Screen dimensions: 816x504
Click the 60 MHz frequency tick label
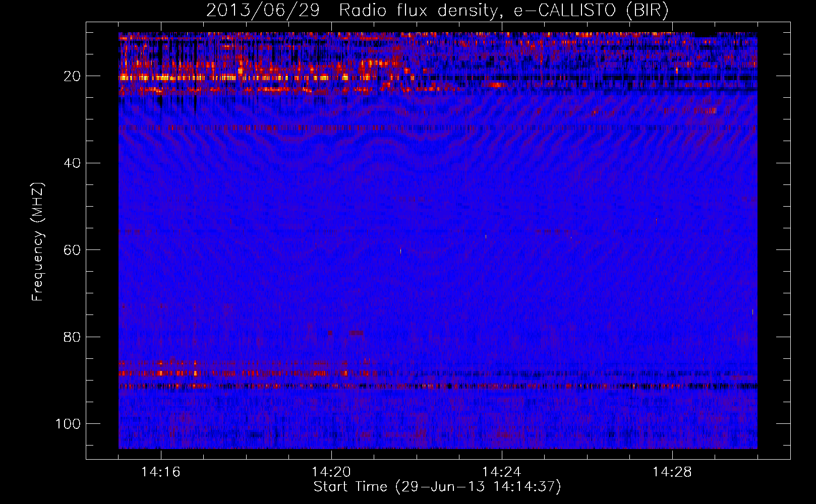point(72,250)
